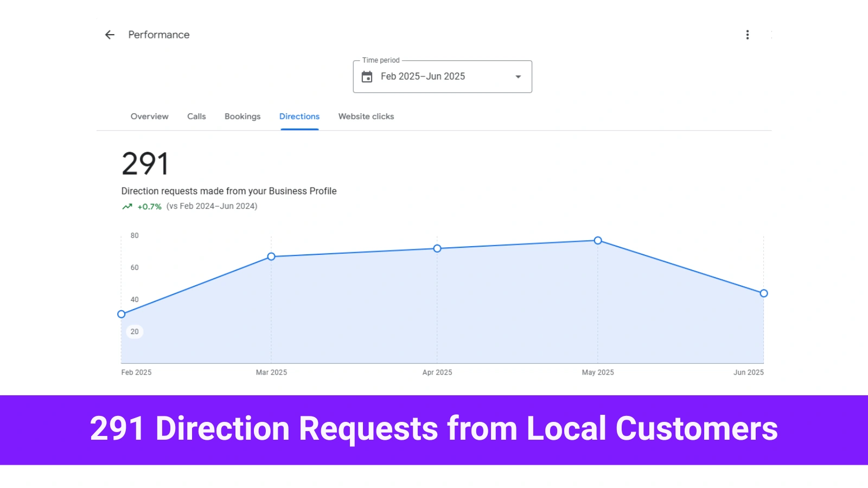Image resolution: width=868 pixels, height=488 pixels.
Task: Open the three-dot overflow menu
Action: coord(747,35)
